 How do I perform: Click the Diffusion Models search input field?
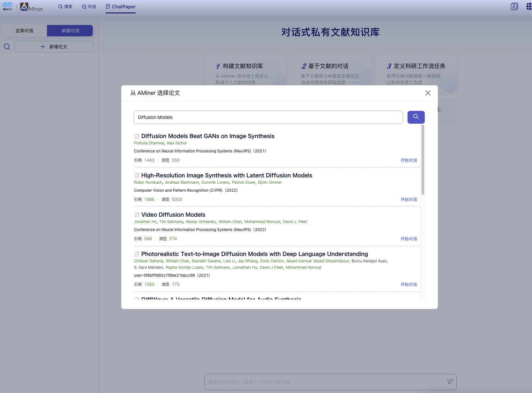(x=268, y=117)
